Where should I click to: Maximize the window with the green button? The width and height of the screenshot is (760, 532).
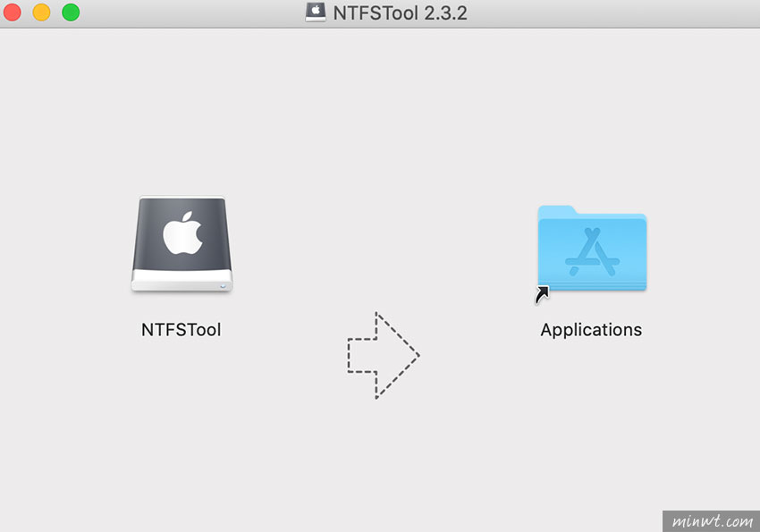click(x=71, y=13)
